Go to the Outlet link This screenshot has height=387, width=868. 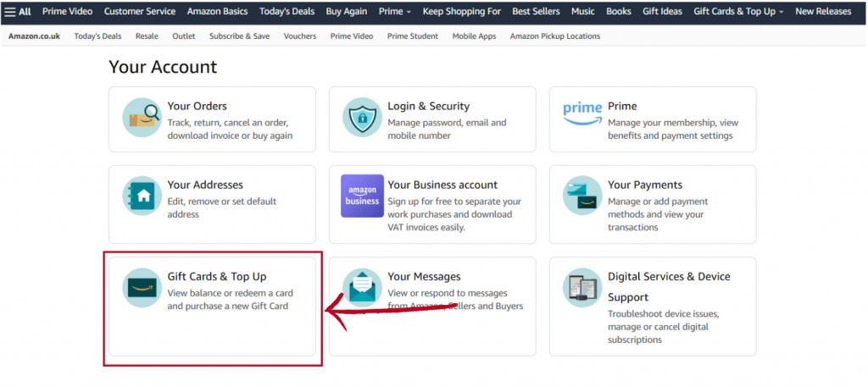pos(184,36)
